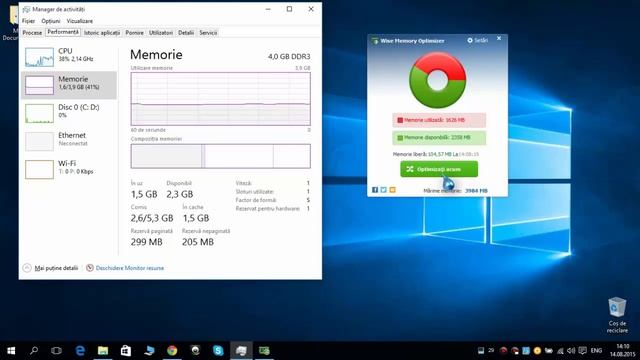This screenshot has width=640, height=360.
Task: Click the memory usage donut chart
Action: (438, 80)
